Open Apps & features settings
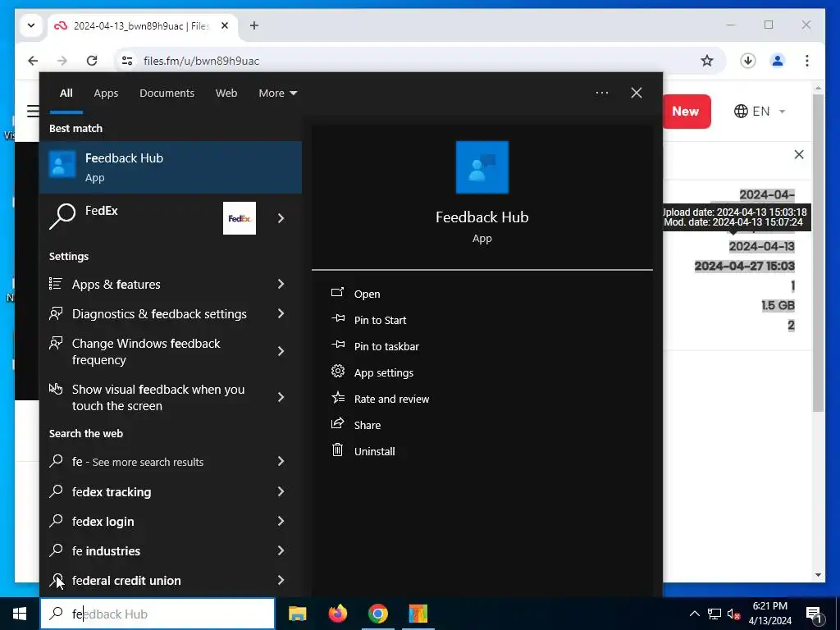 [171, 284]
